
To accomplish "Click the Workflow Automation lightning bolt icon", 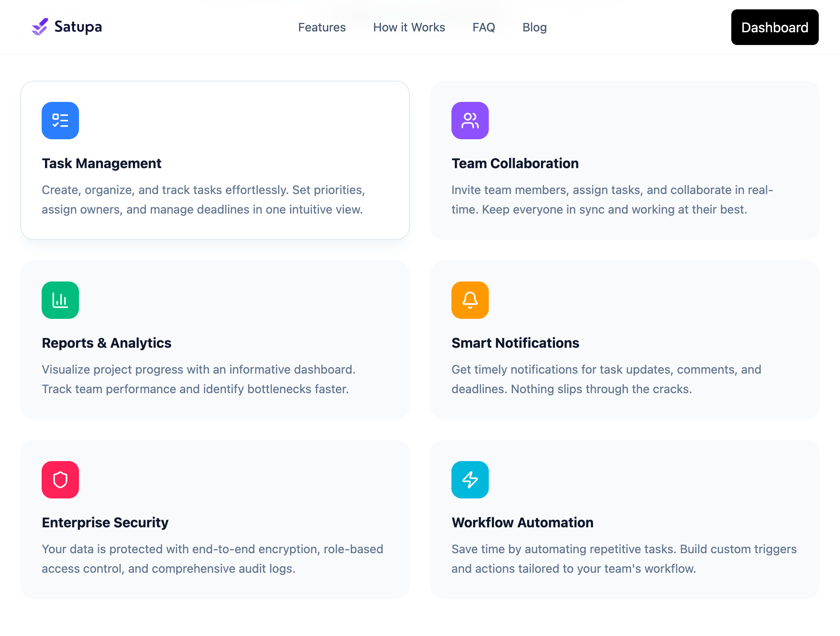I will pyautogui.click(x=470, y=480).
